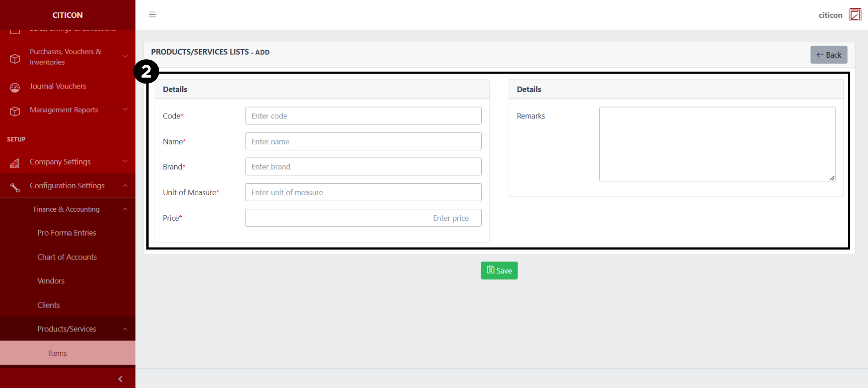Collapse the Finance & Accounting chevron
868x388 pixels.
click(125, 209)
